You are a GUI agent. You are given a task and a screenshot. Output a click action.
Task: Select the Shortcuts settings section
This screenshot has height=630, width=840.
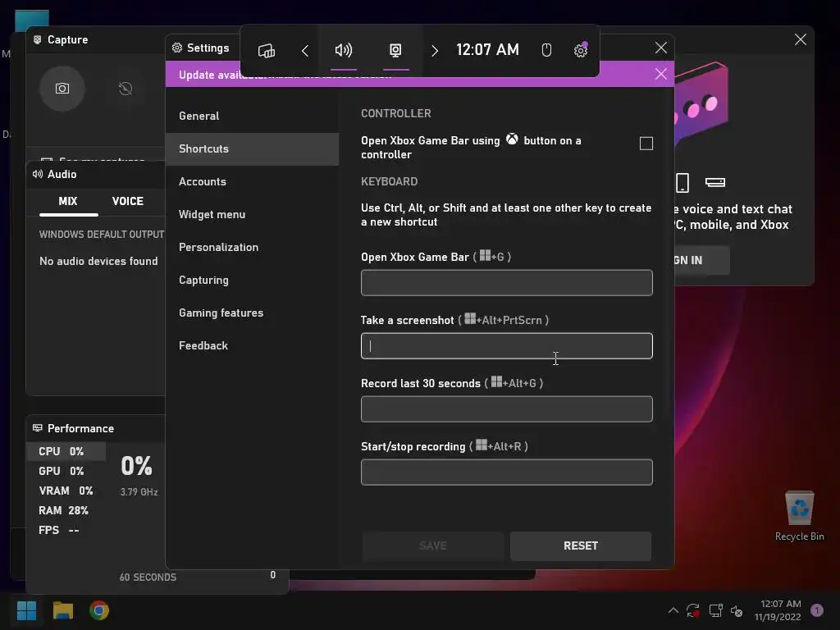click(x=253, y=149)
